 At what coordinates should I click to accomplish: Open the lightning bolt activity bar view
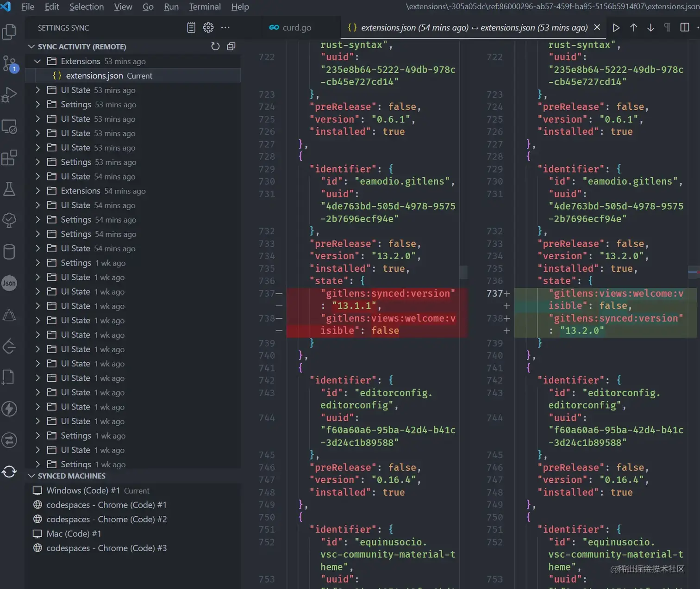(9, 409)
